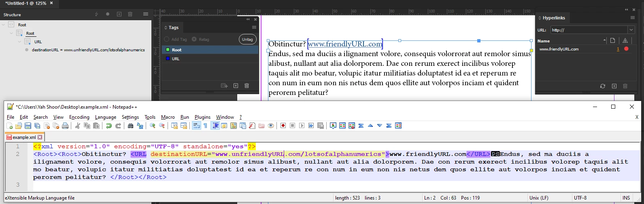Click the Function List icon in Notepad++
The image size is (644, 204).
point(252,126)
